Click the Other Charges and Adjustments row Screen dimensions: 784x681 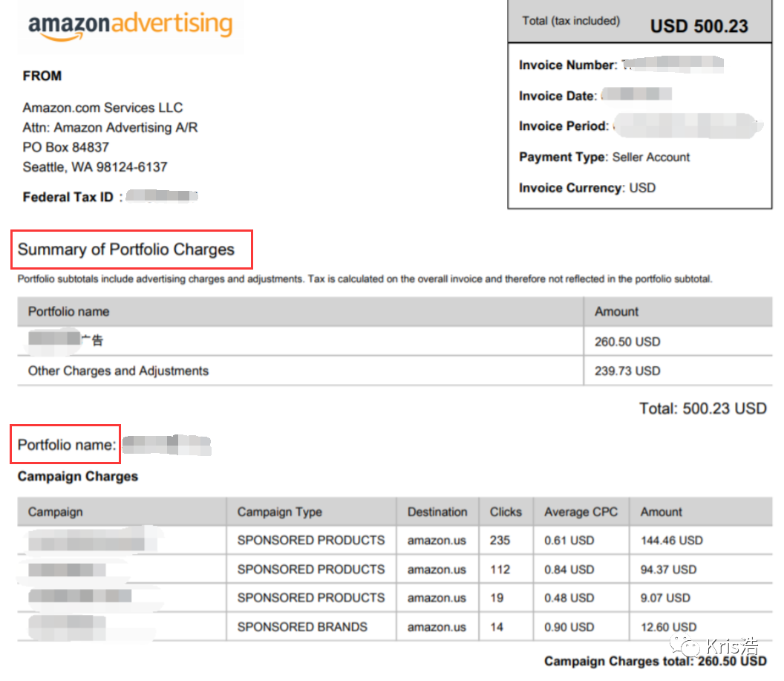pyautogui.click(x=118, y=371)
